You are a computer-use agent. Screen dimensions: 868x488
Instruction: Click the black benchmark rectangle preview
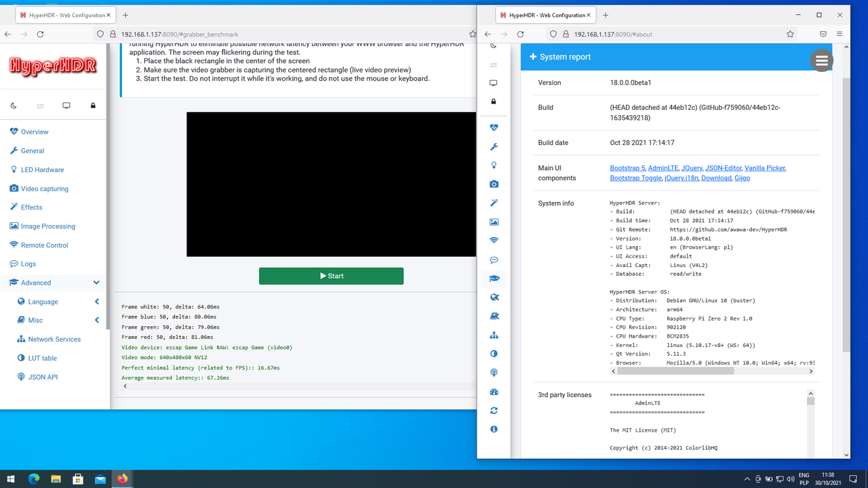click(331, 184)
